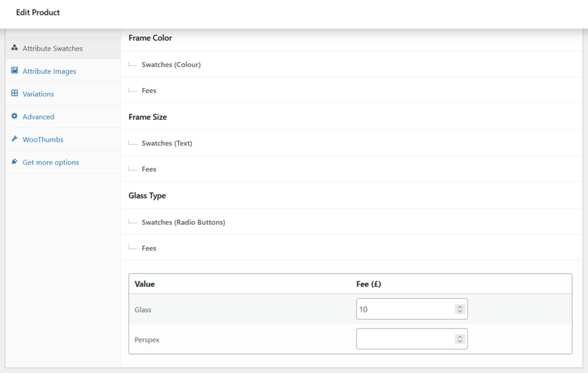The height and width of the screenshot is (373, 588).
Task: Click the Glass fee input field
Action: point(405,309)
